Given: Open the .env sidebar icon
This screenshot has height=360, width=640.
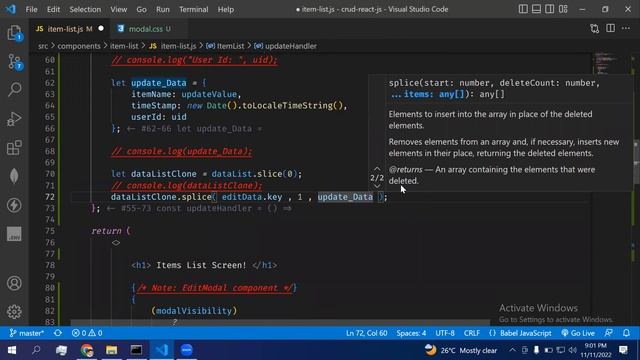Looking at the screenshot, I should pos(14,234).
